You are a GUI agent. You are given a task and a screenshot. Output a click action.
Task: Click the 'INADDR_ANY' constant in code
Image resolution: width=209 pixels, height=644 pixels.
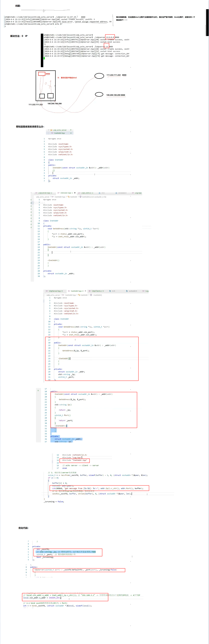point(54,598)
